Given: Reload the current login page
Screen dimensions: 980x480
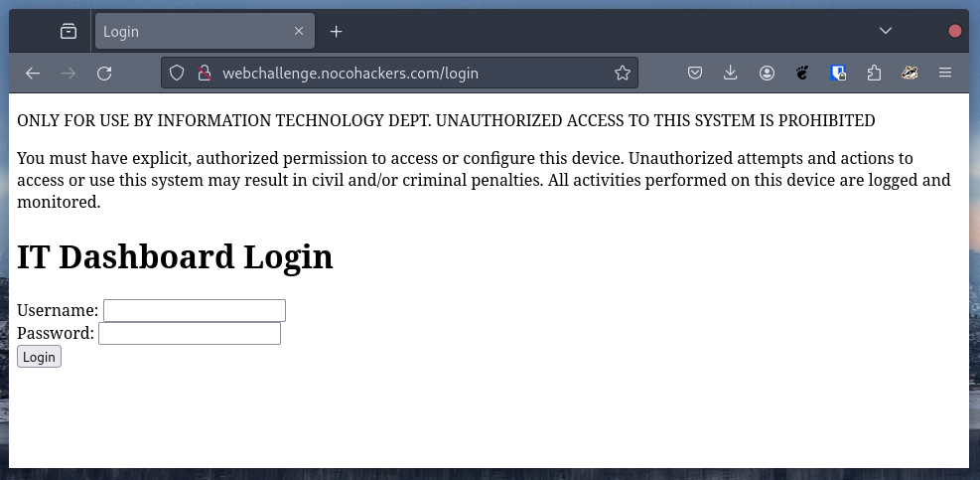Looking at the screenshot, I should click(104, 73).
